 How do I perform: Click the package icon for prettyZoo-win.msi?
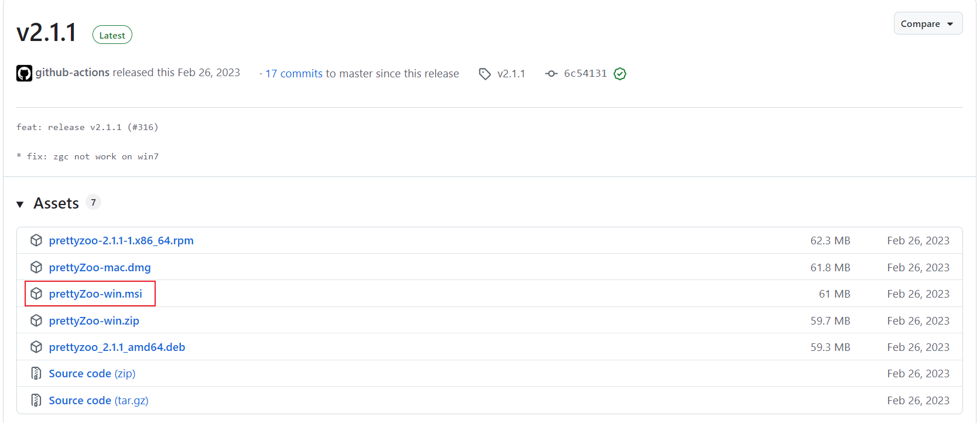pos(36,294)
